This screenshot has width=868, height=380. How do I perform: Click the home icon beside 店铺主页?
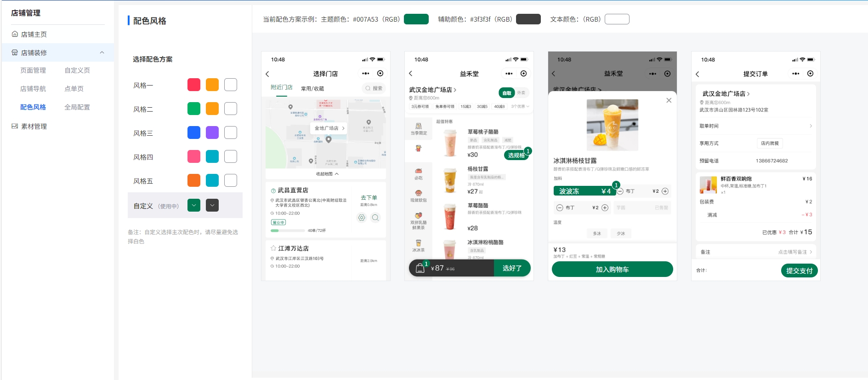click(x=15, y=34)
